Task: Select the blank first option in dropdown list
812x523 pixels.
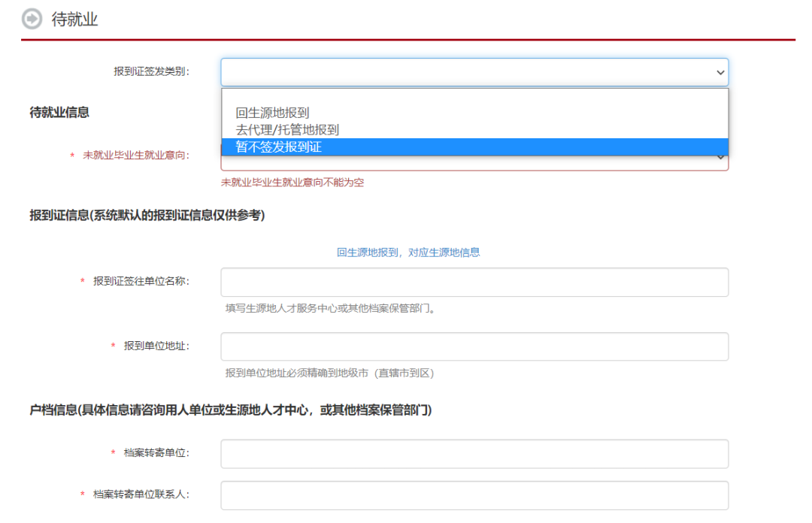Action: click(474, 97)
